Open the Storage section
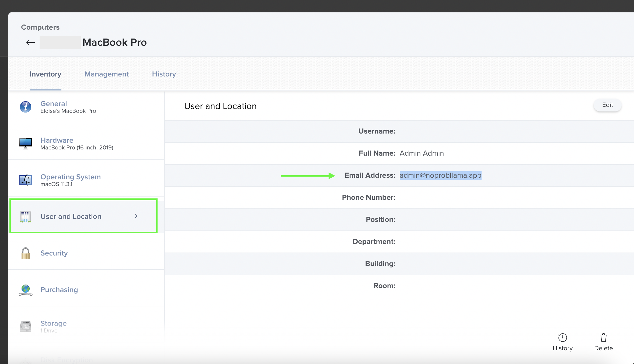The height and width of the screenshot is (364, 634). coord(53,323)
